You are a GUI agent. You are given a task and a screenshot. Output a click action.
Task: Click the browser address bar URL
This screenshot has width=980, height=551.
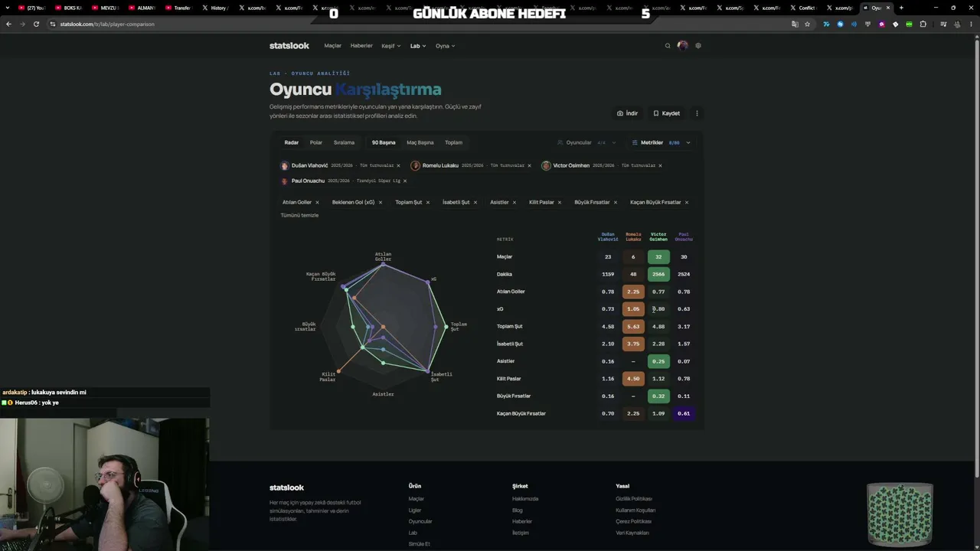pyautogui.click(x=107, y=24)
